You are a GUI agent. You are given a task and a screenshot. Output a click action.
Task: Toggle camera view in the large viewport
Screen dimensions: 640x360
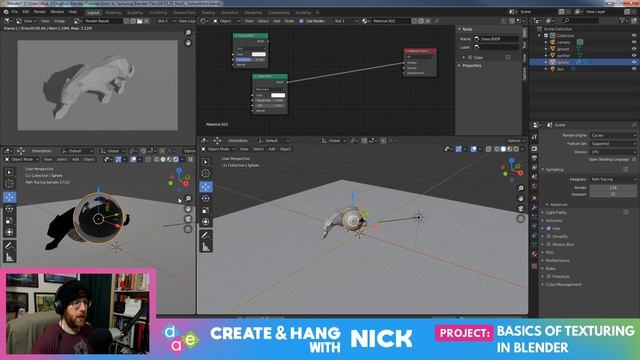pos(520,209)
